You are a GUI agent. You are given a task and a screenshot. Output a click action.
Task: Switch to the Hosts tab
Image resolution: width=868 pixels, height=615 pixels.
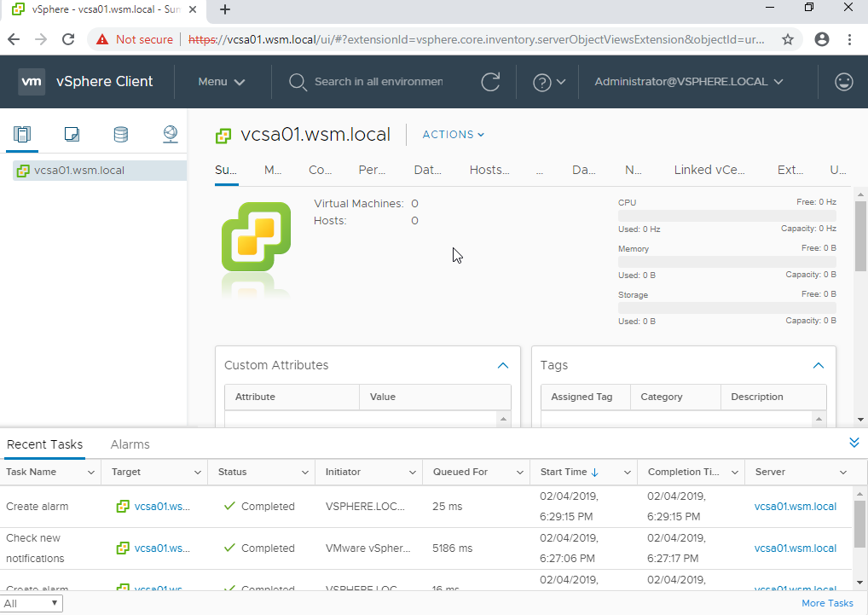[489, 170]
